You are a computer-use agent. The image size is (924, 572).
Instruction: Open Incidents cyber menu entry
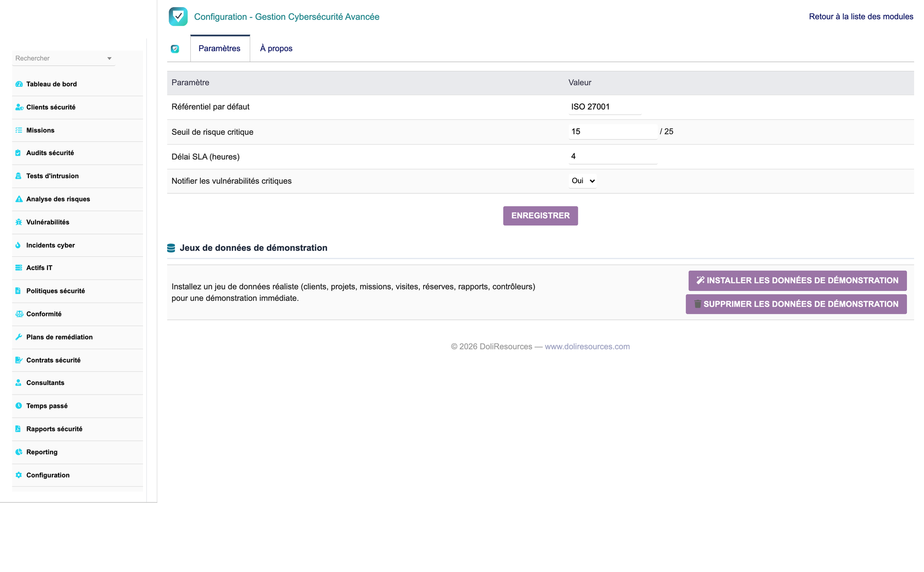click(50, 245)
